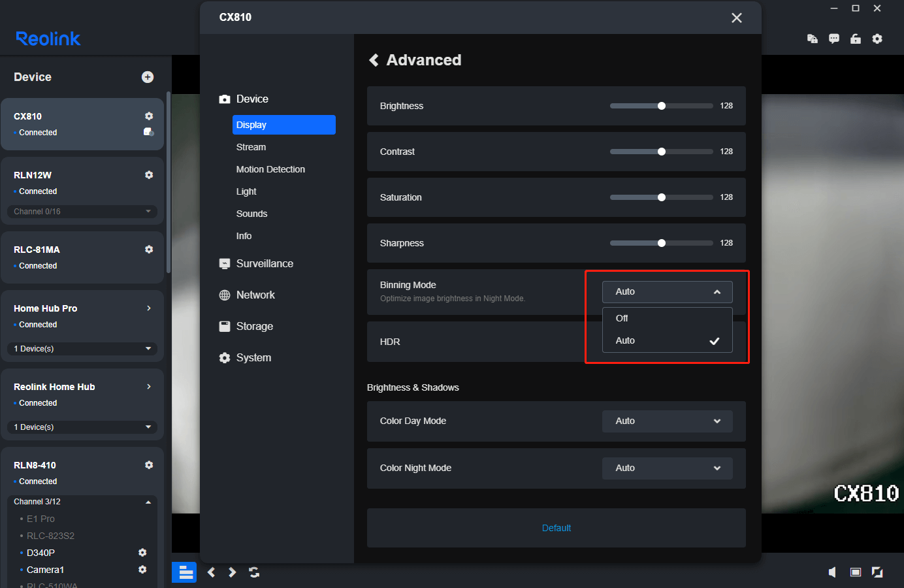Click the CX810 storage status icon

coord(148,132)
